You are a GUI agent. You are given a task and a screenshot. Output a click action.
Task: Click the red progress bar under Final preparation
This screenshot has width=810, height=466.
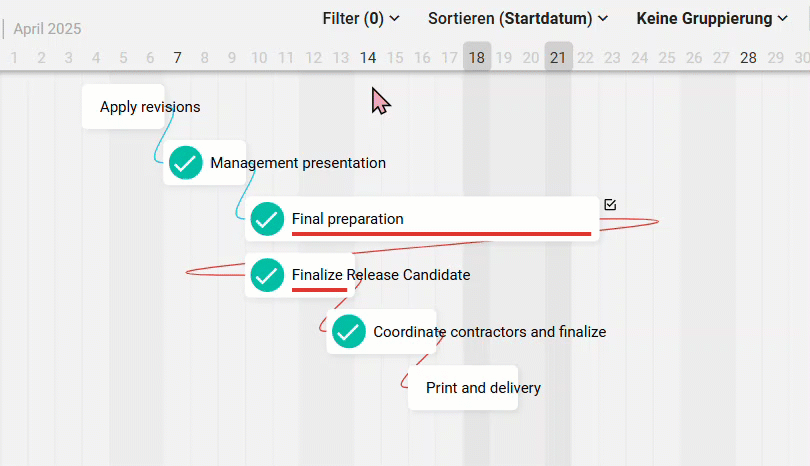(x=441, y=234)
